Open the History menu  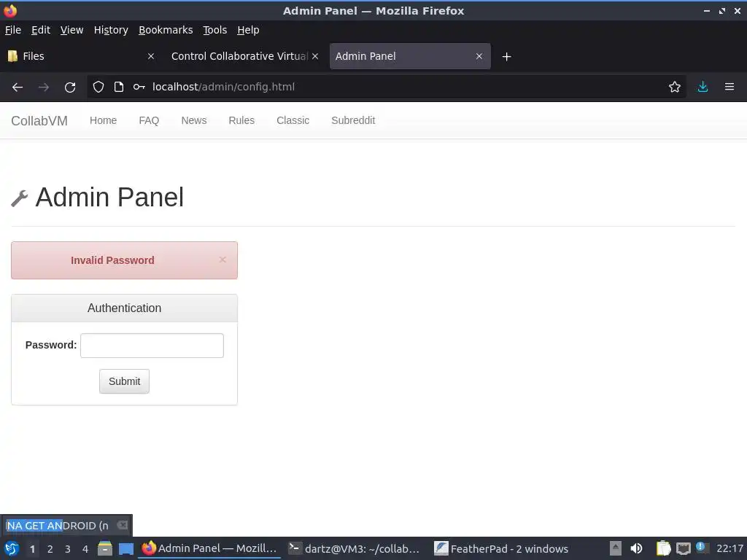coord(111,30)
